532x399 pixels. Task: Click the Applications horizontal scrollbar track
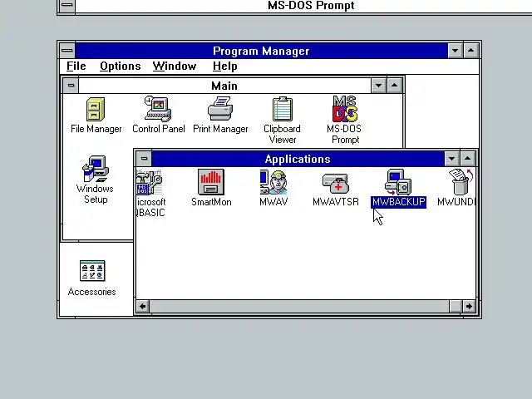299,307
